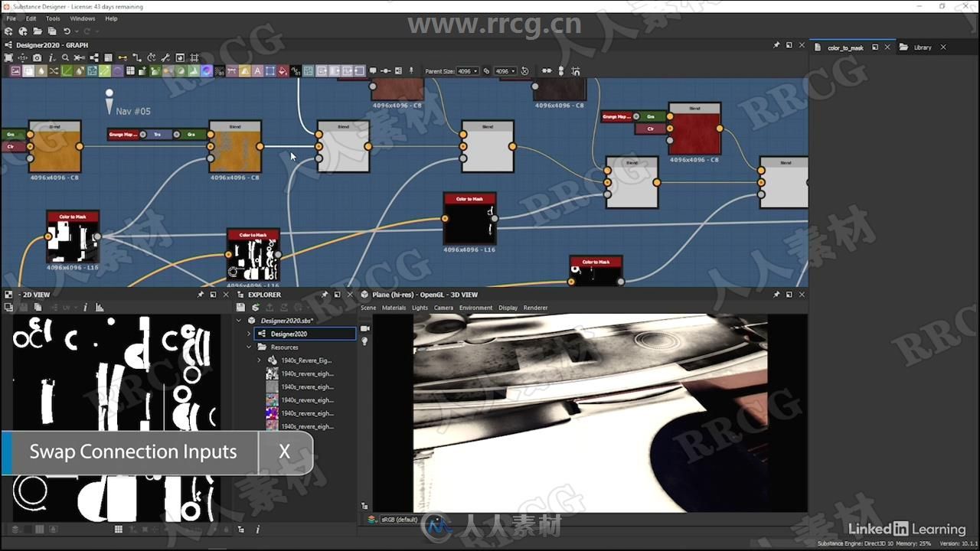Click the save icon in Explorer toolbar
The height and width of the screenshot is (551, 980).
point(240,308)
